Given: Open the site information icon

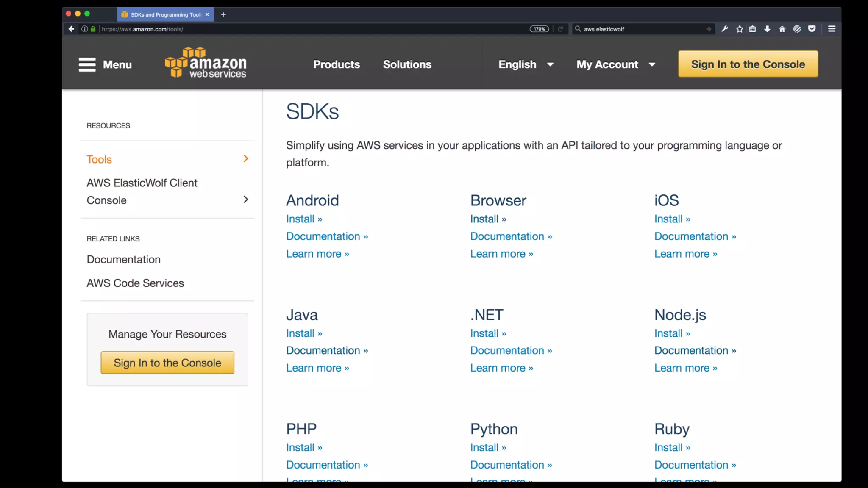Looking at the screenshot, I should point(85,29).
